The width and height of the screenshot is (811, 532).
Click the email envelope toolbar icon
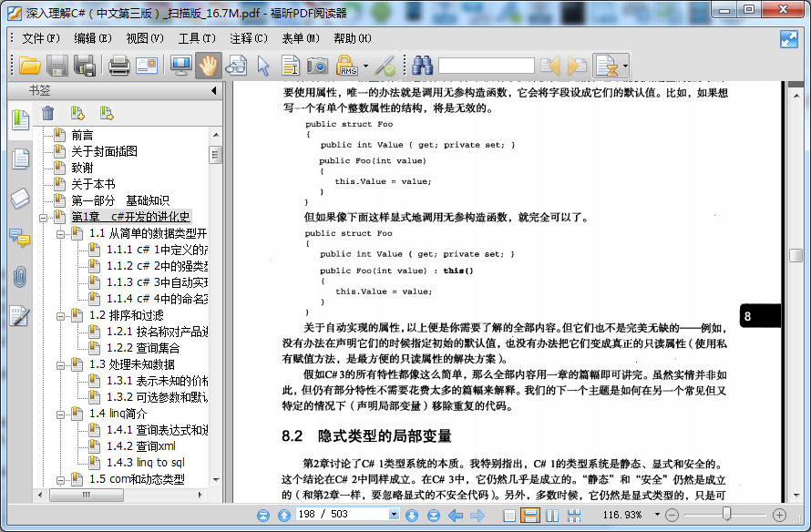147,66
